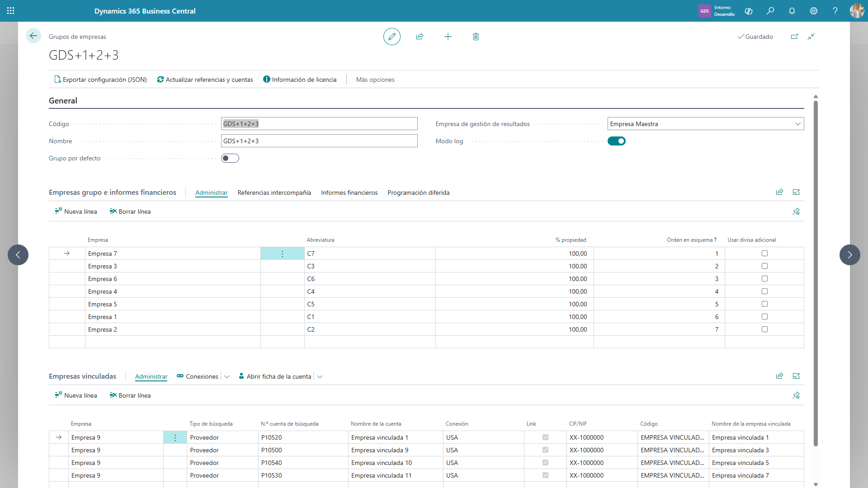Expand the Conexiones dropdown arrow
The height and width of the screenshot is (488, 868).
coord(227,376)
